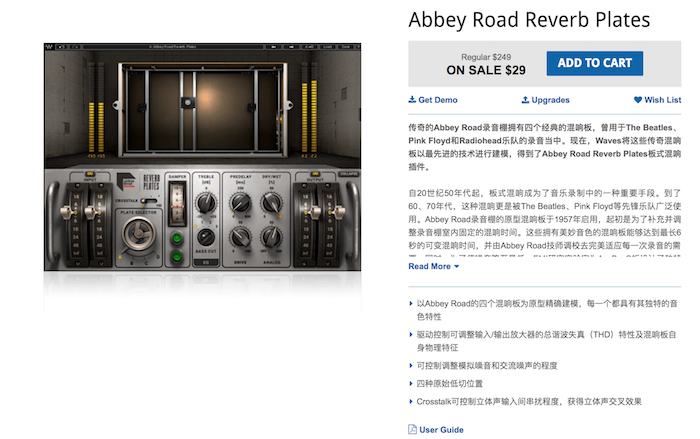The height and width of the screenshot is (439, 700).
Task: Click the Regular $249 price text
Action: [486, 57]
